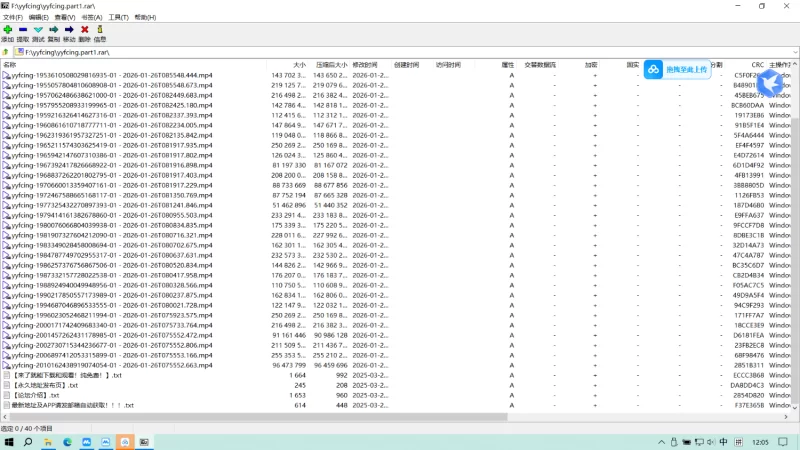Select the txt file mentioning APP at list bottom

(72, 406)
